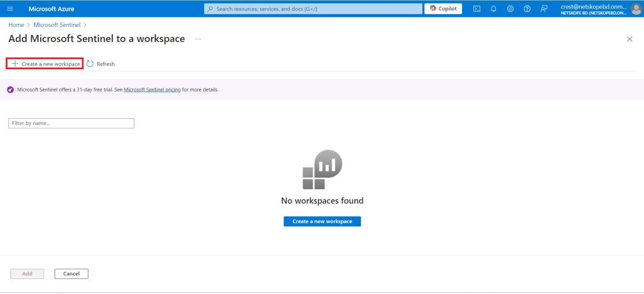Launch Copilot from the top bar
Image resolution: width=644 pixels, height=294 pixels.
click(443, 8)
